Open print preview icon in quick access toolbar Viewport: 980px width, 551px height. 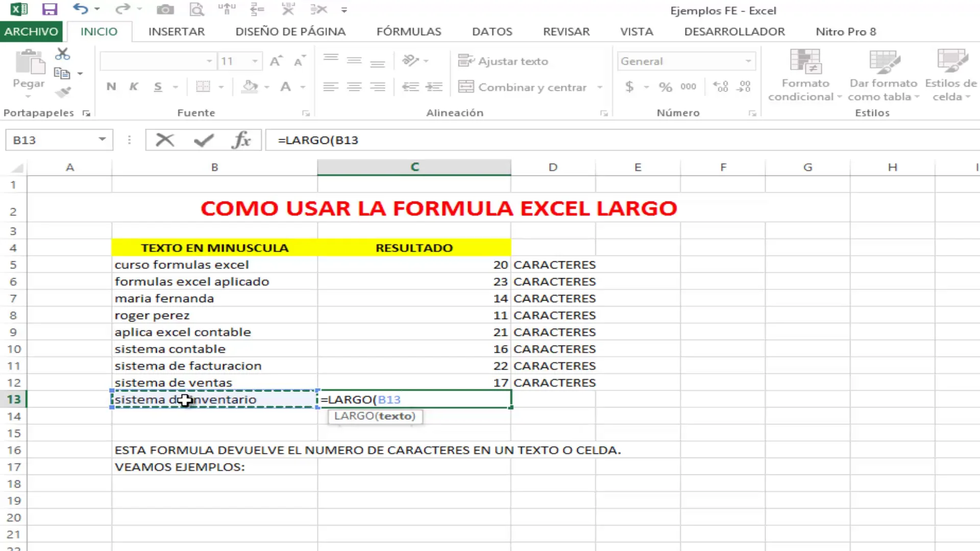[x=197, y=9]
